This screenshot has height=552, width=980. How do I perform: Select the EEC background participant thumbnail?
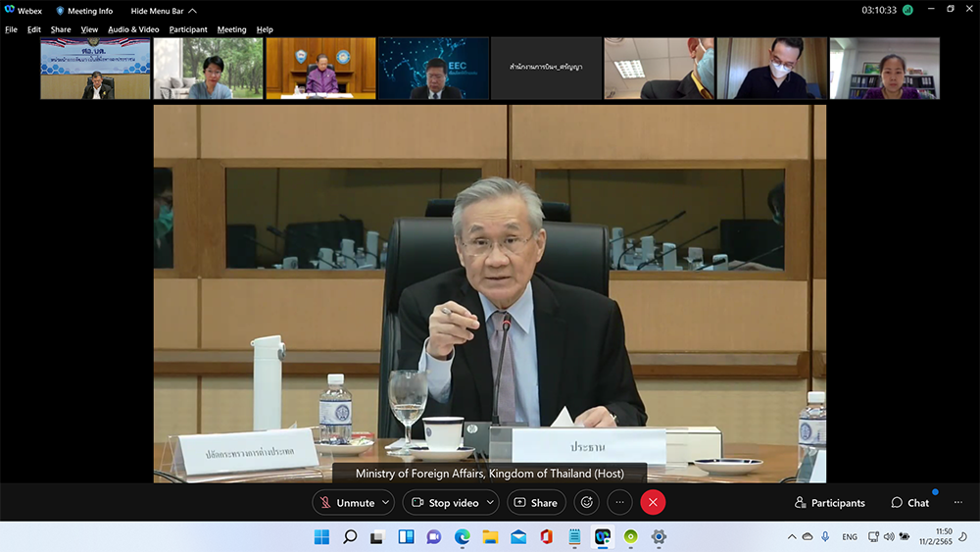434,68
